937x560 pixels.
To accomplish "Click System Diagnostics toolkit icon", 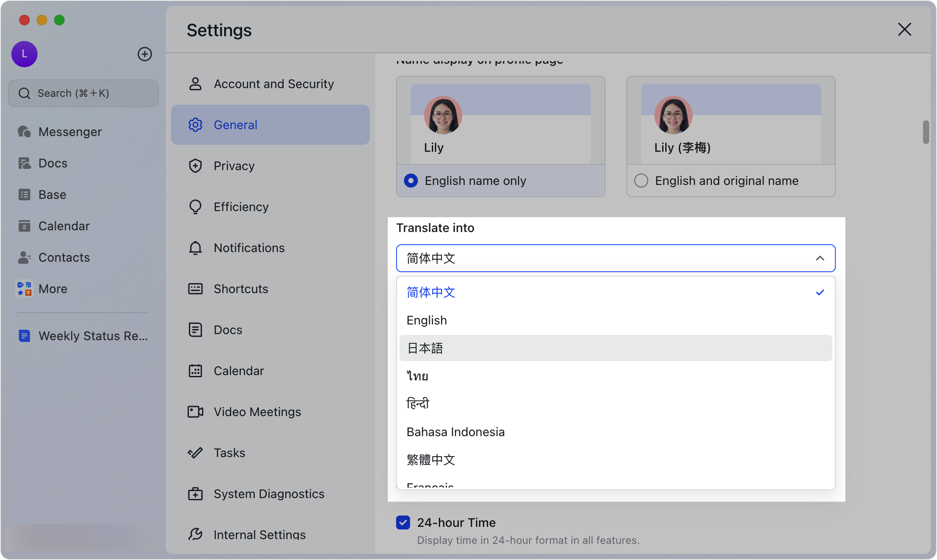I will click(x=195, y=494).
